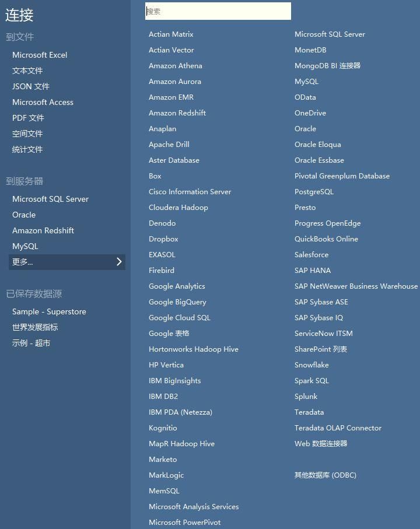Select MarkLogic connector
This screenshot has height=529, width=420.
click(166, 475)
